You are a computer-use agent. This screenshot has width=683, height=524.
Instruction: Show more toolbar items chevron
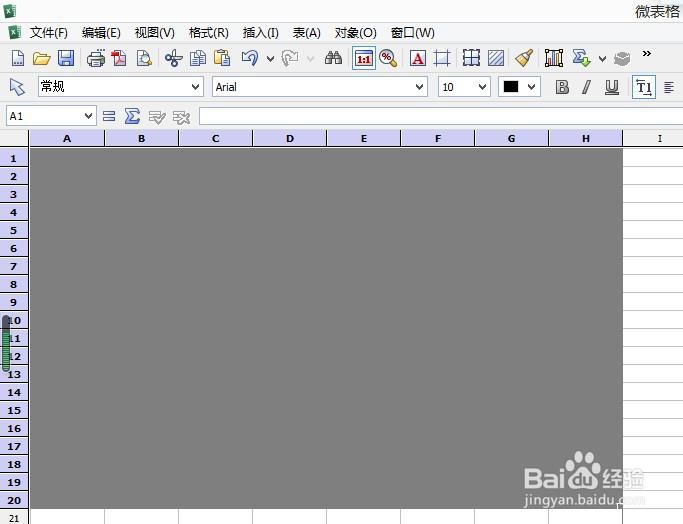coord(647,54)
